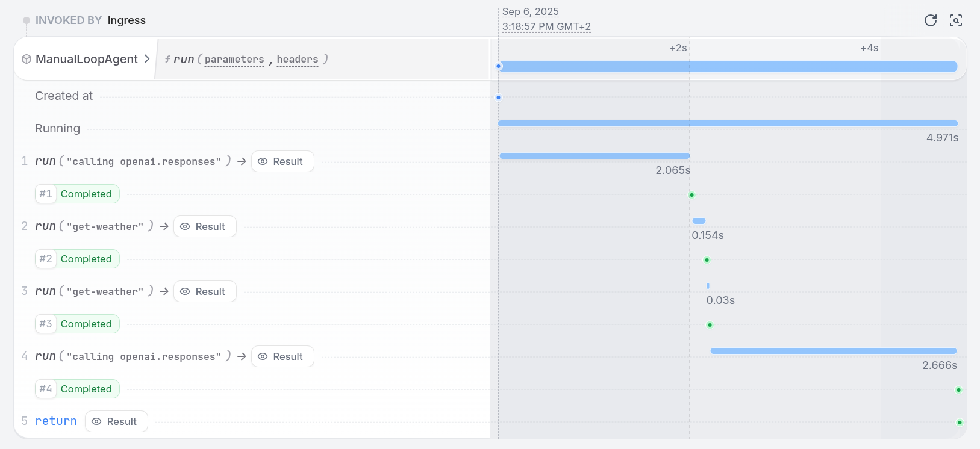Click the return step green dot marker
Image resolution: width=980 pixels, height=449 pixels.
coord(960,423)
